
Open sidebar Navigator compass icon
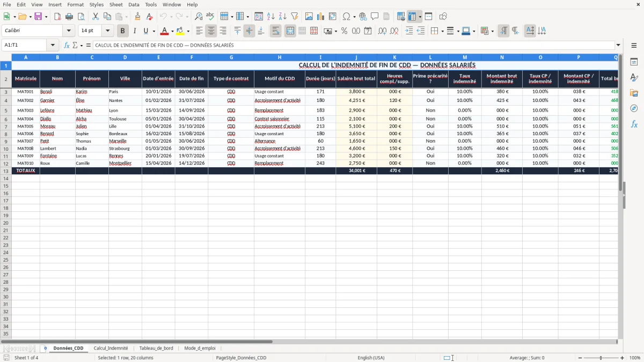pyautogui.click(x=634, y=108)
